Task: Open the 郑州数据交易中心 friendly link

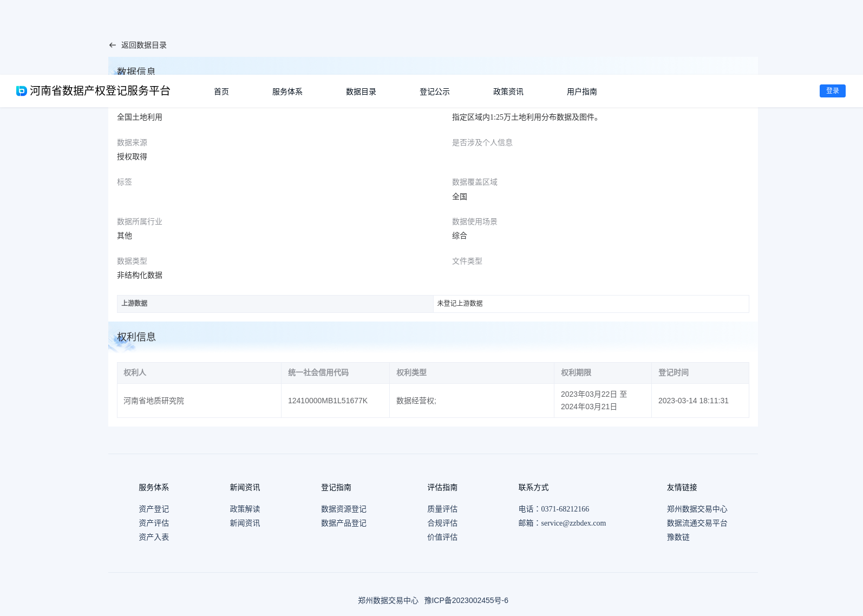Action: pyautogui.click(x=697, y=509)
